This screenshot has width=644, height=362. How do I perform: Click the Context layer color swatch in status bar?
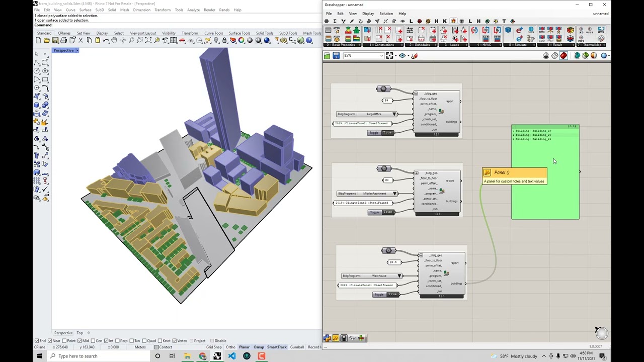point(156,347)
